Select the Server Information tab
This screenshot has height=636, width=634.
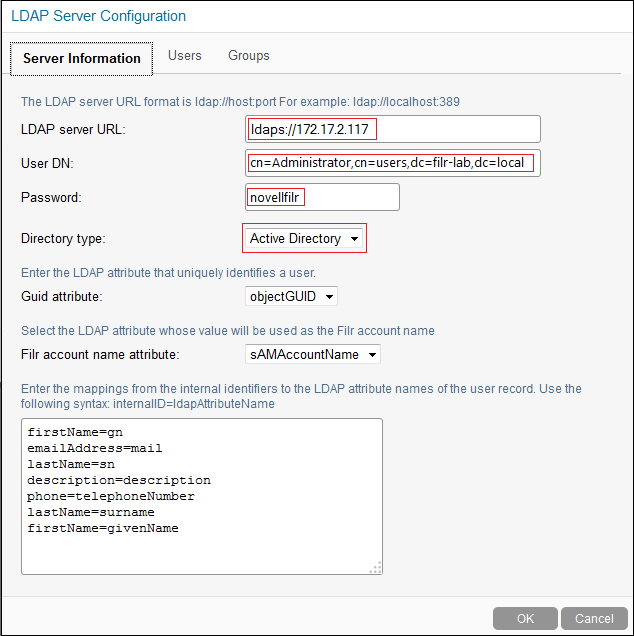(x=82, y=58)
